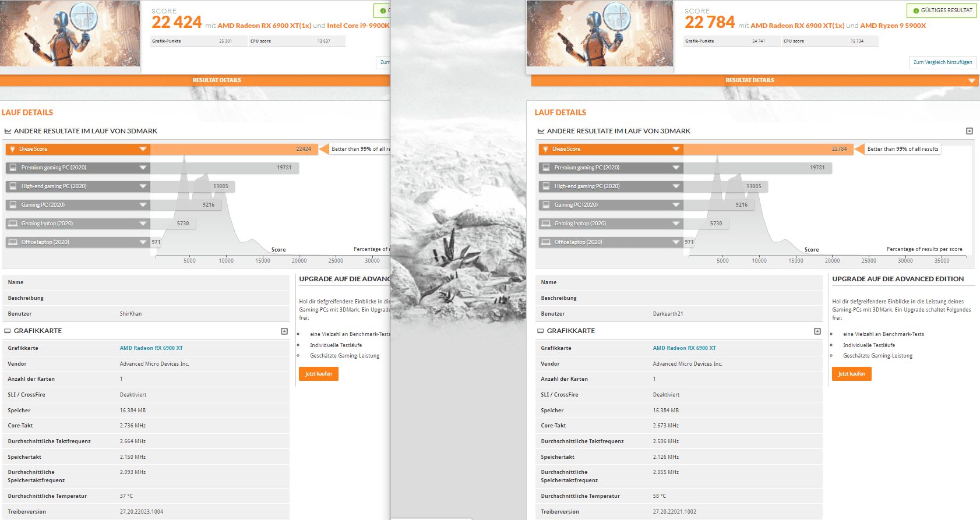Open Gaming laptop dropdown arrow in ShirKhan's result
The height and width of the screenshot is (520, 980).
(143, 224)
